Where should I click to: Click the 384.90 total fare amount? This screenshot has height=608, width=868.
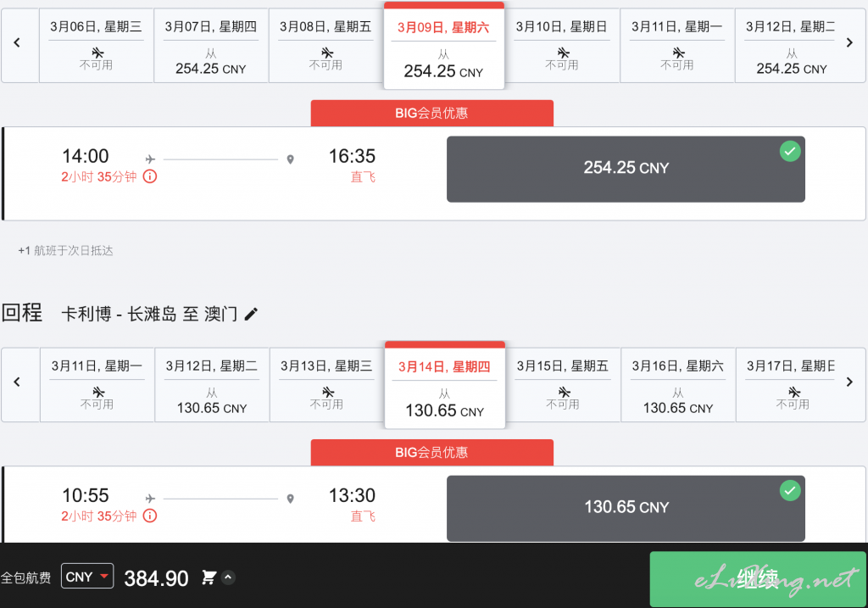tap(156, 578)
